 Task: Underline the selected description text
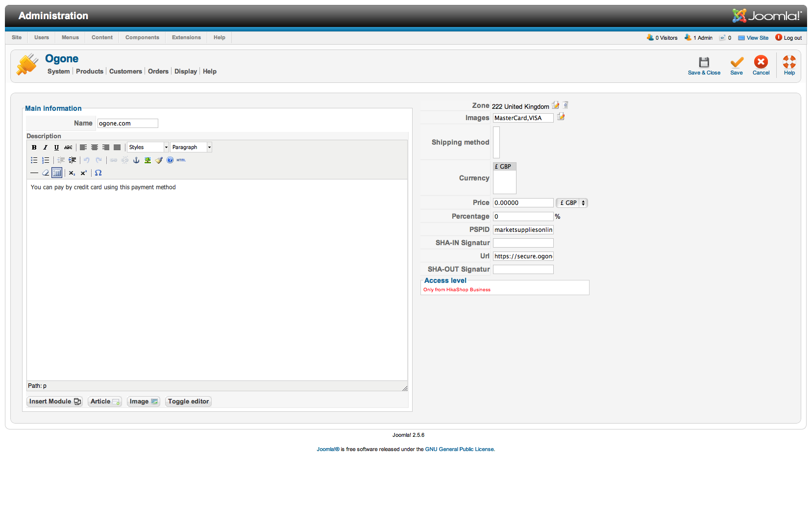57,147
